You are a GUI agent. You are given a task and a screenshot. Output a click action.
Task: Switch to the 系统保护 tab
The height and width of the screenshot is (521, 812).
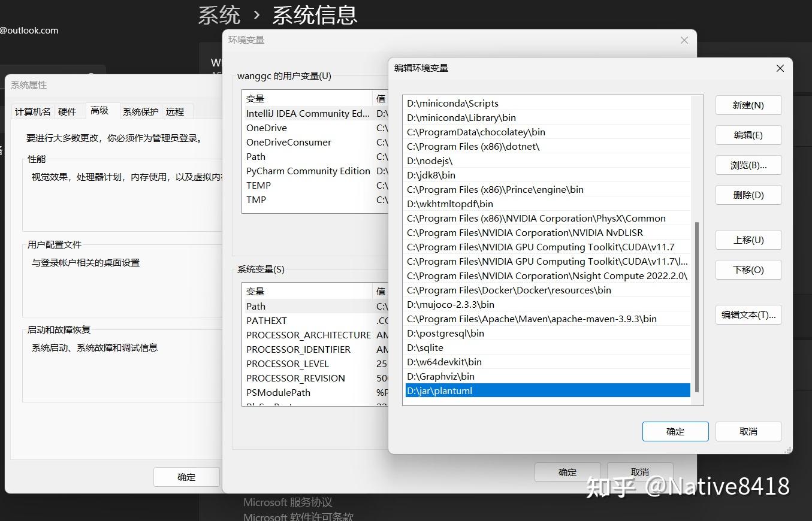tap(140, 111)
